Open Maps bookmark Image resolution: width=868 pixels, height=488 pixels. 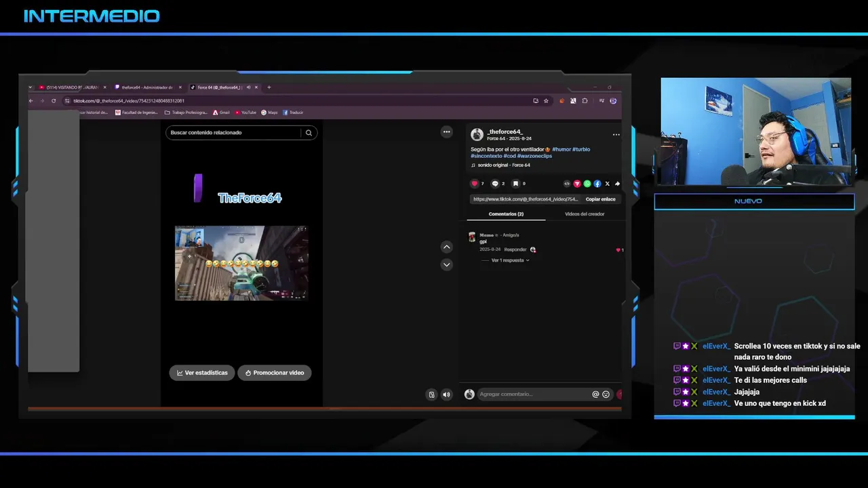[x=269, y=113]
